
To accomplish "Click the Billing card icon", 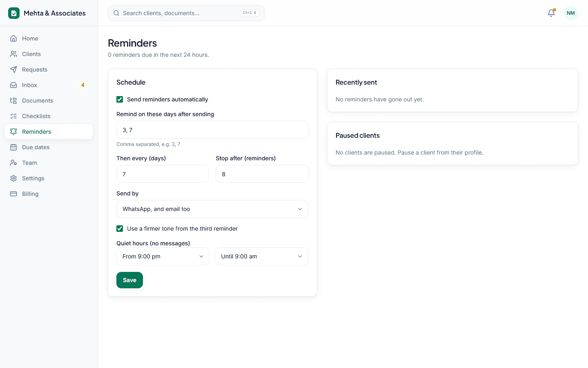I will [13, 194].
